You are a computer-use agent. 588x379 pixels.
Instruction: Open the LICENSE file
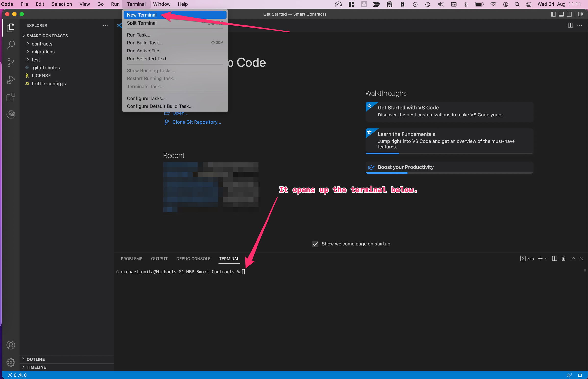coord(67,76)
